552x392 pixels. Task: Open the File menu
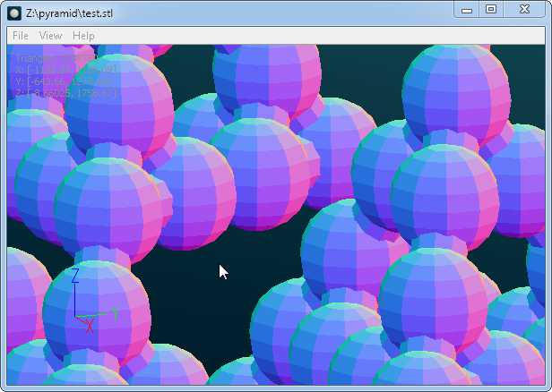click(x=20, y=36)
